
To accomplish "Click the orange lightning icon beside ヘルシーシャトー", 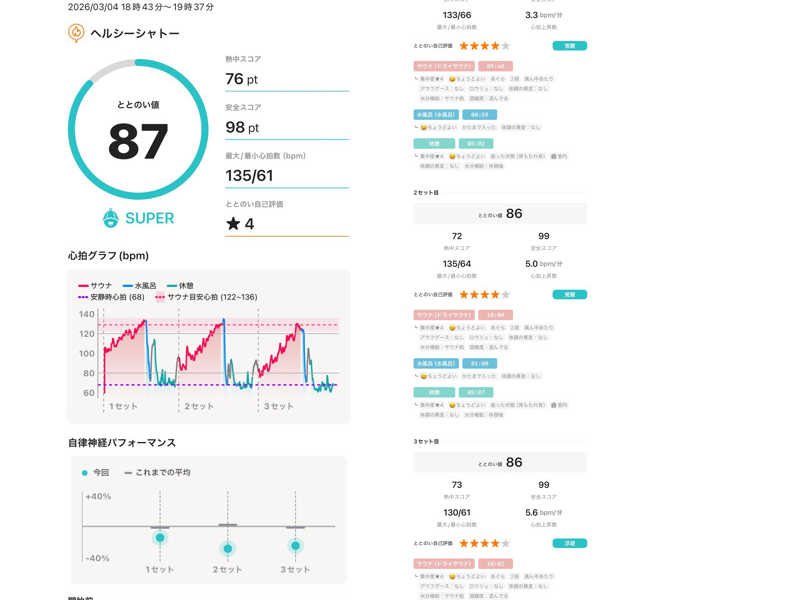I will tap(76, 33).
